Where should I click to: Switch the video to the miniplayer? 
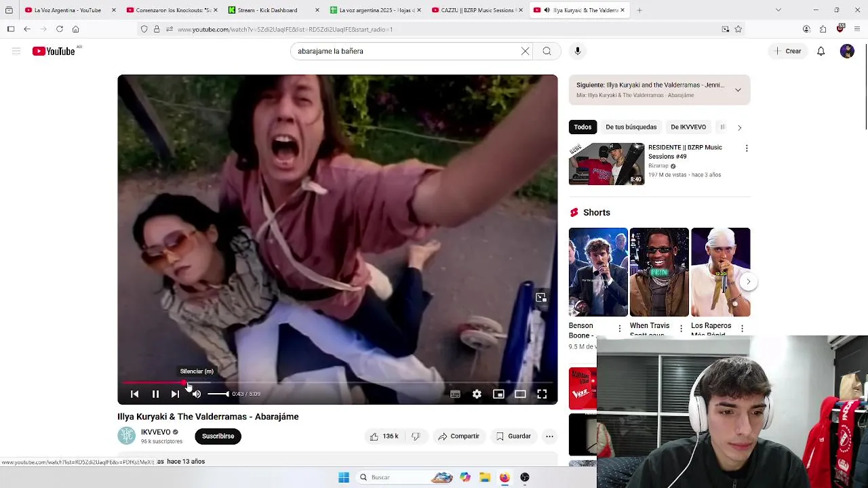click(x=498, y=394)
